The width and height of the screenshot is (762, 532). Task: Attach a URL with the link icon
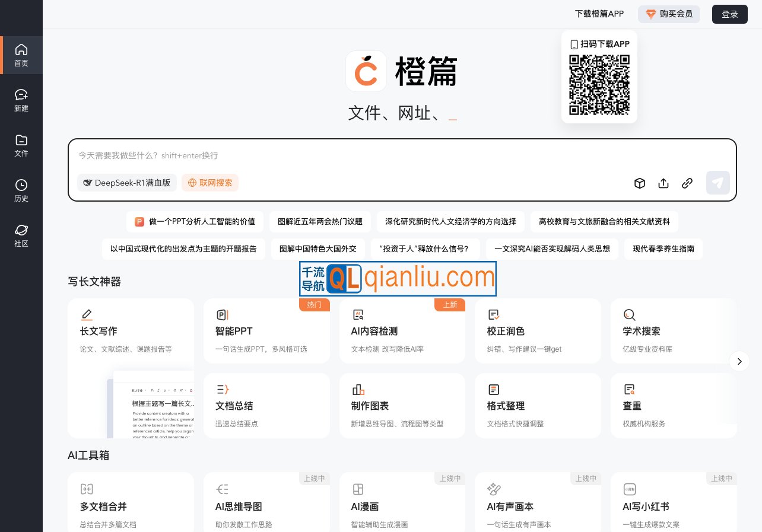coord(687,183)
